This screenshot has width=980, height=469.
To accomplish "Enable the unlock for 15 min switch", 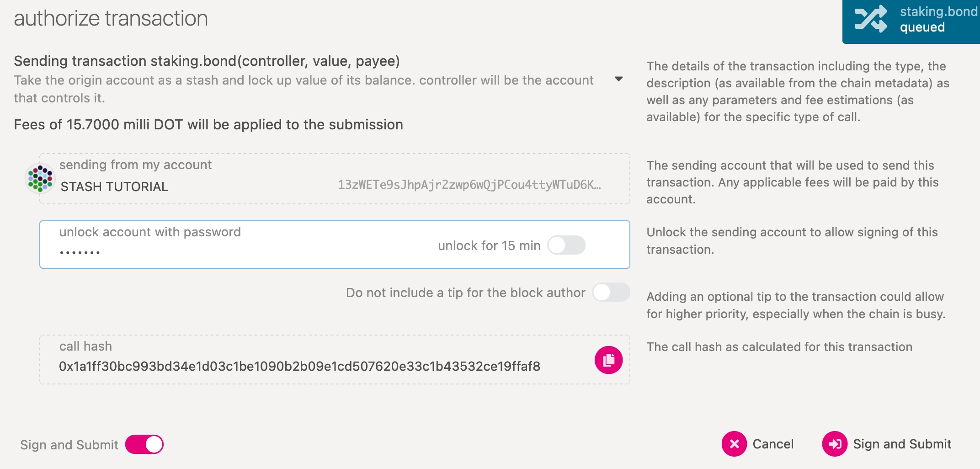I will click(x=566, y=245).
